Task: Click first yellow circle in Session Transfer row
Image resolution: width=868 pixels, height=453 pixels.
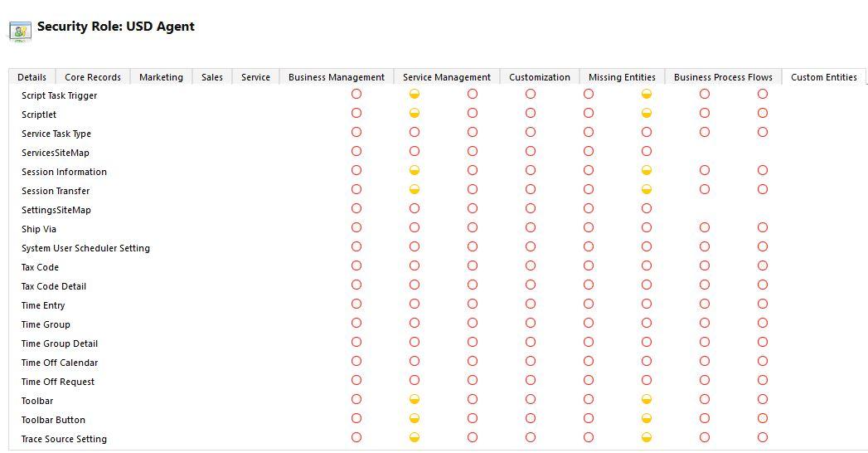Action: [x=415, y=189]
